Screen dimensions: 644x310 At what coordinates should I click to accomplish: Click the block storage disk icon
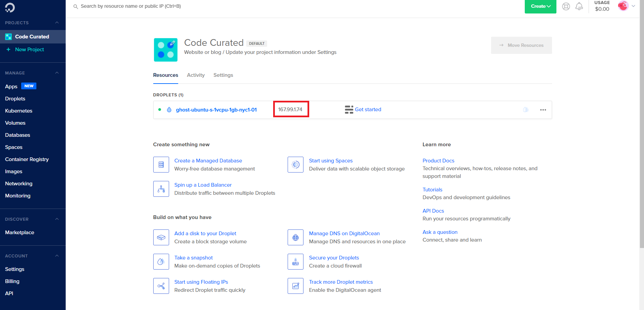pyautogui.click(x=161, y=238)
